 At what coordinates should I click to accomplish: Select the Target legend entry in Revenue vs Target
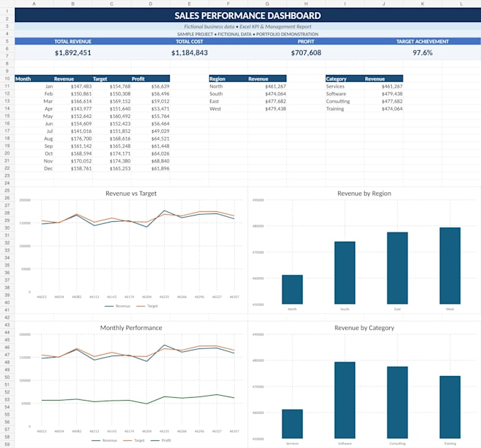tap(147, 306)
